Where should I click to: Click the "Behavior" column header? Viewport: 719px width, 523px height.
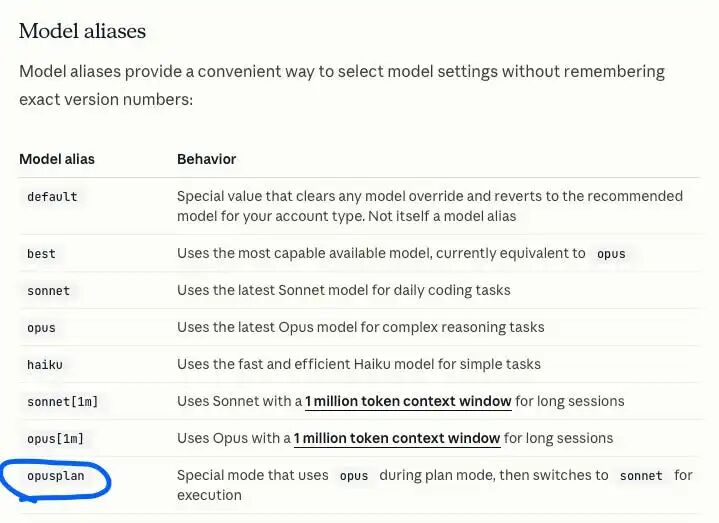click(x=206, y=159)
